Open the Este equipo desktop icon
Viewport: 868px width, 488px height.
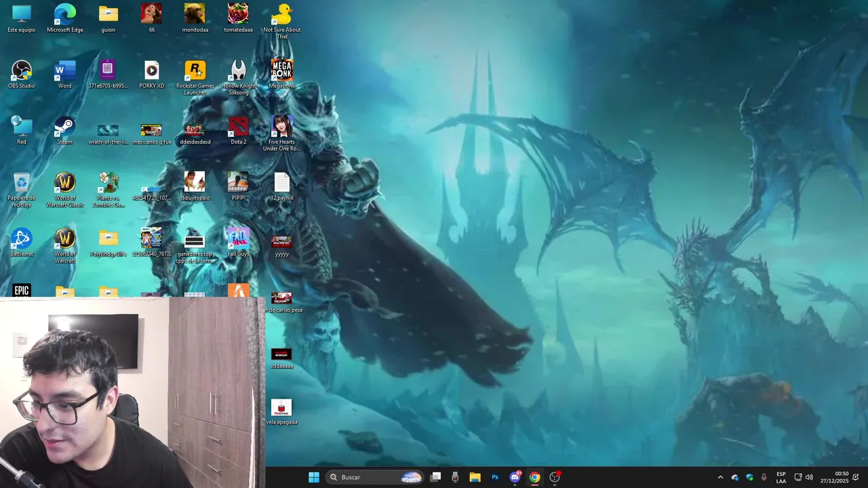tap(21, 18)
